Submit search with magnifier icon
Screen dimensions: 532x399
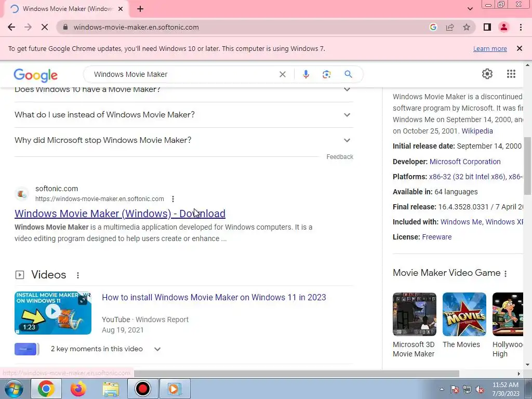point(348,74)
